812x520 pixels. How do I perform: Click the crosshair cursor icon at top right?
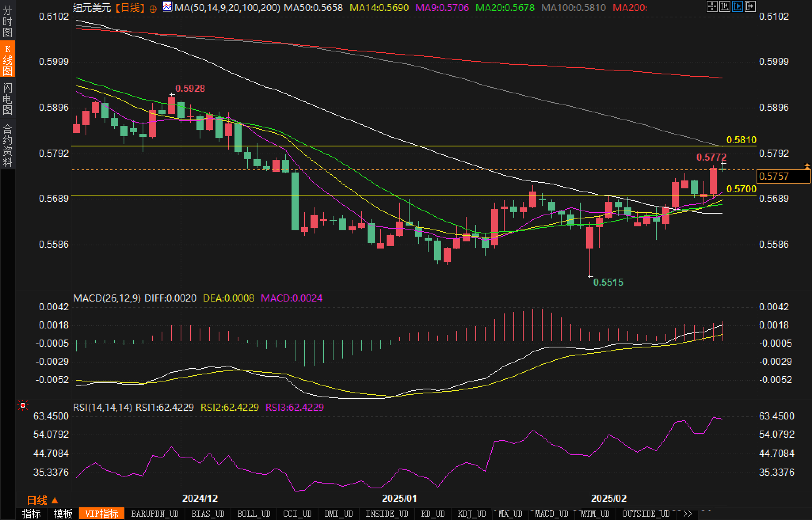(x=712, y=6)
